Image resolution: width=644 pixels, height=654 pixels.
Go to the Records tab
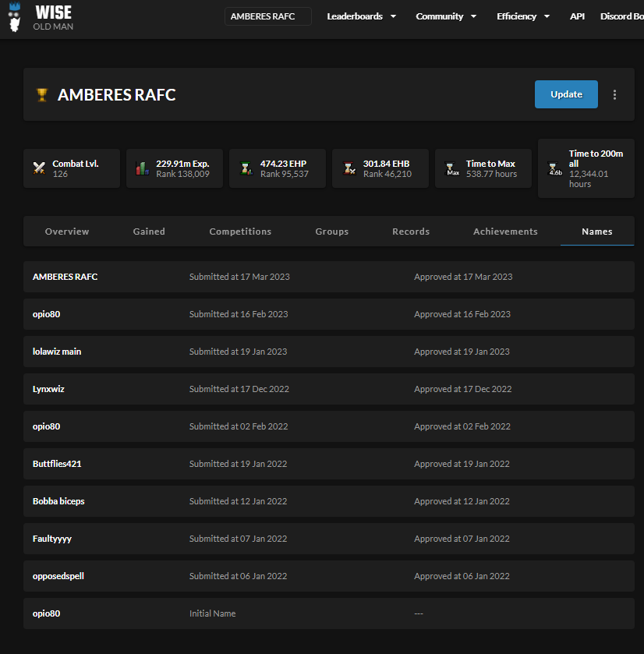411,232
